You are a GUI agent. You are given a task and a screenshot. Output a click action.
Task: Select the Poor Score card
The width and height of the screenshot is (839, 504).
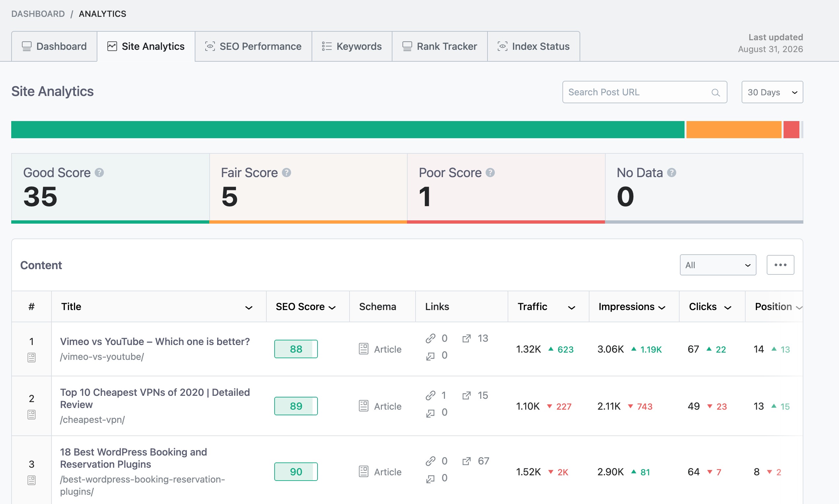pos(506,188)
